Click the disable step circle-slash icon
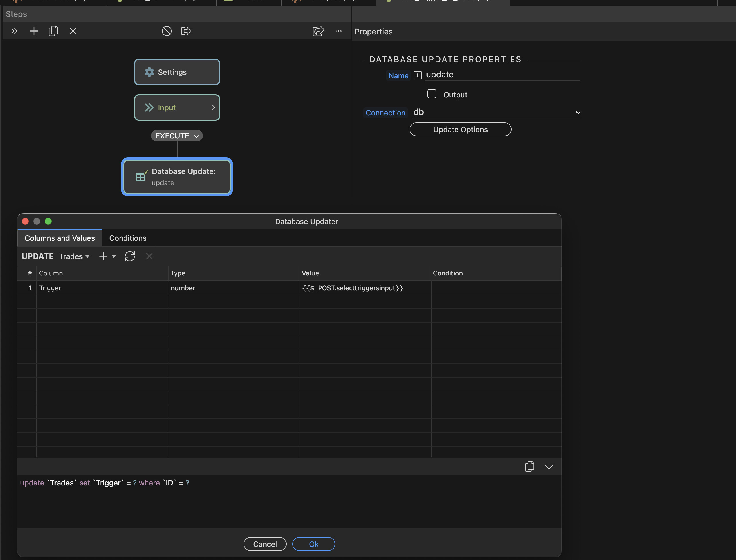The width and height of the screenshot is (736, 560). [167, 31]
